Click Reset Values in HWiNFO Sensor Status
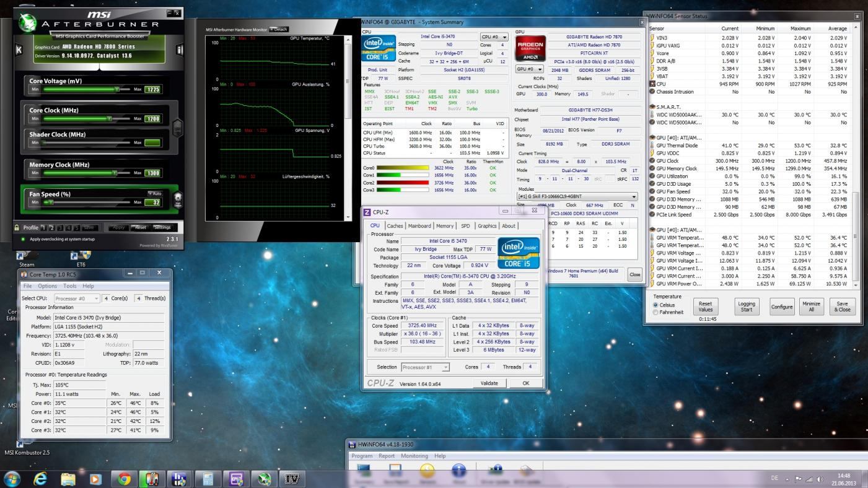 point(705,307)
